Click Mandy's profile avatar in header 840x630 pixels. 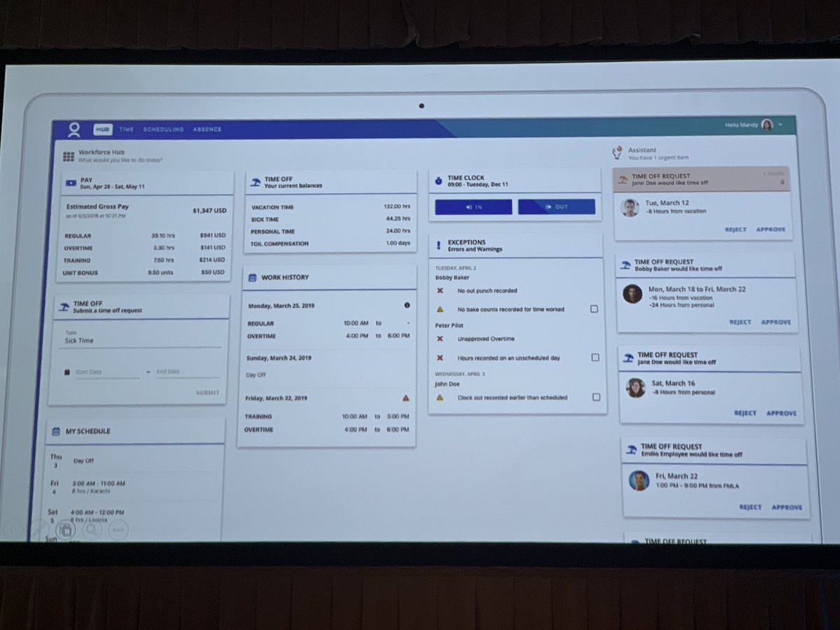coord(767,125)
